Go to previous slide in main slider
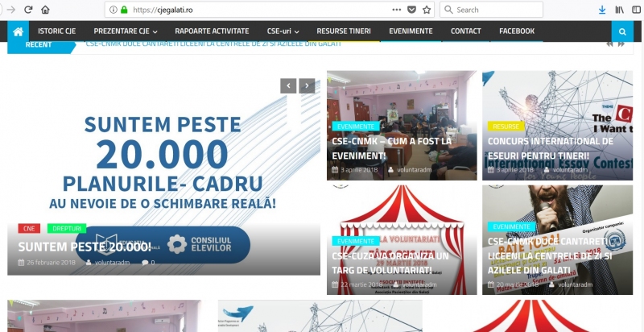 pyautogui.click(x=288, y=86)
